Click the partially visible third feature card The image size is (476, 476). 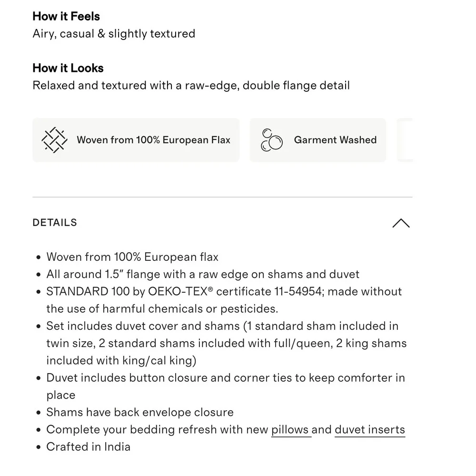[405, 140]
